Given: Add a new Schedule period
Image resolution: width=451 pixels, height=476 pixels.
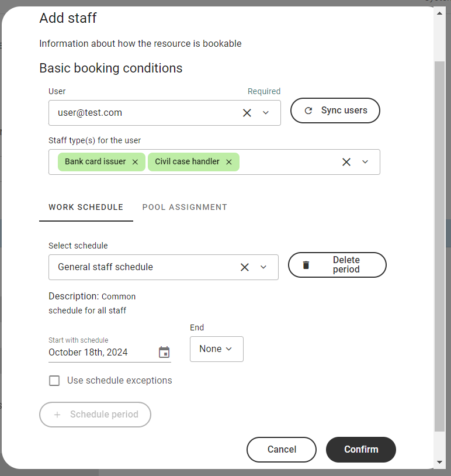Looking at the screenshot, I should (x=95, y=415).
